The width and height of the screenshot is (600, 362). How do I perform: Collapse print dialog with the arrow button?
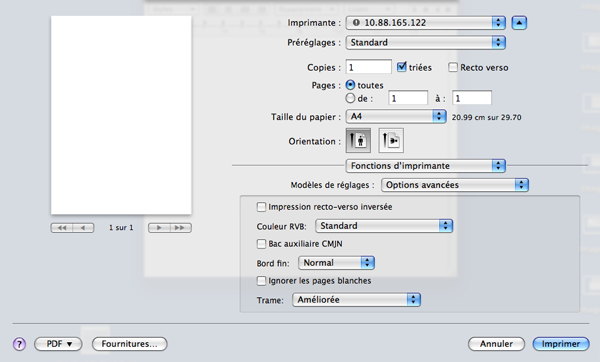tap(519, 23)
